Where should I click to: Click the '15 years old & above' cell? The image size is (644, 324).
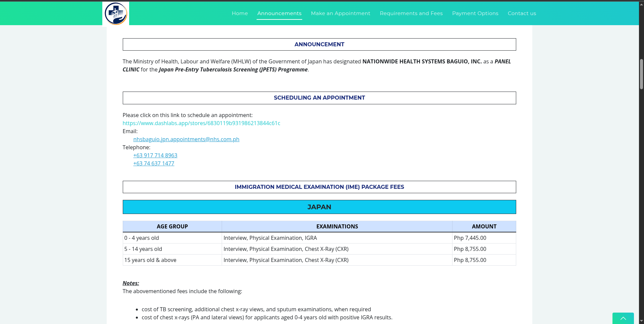point(172,260)
